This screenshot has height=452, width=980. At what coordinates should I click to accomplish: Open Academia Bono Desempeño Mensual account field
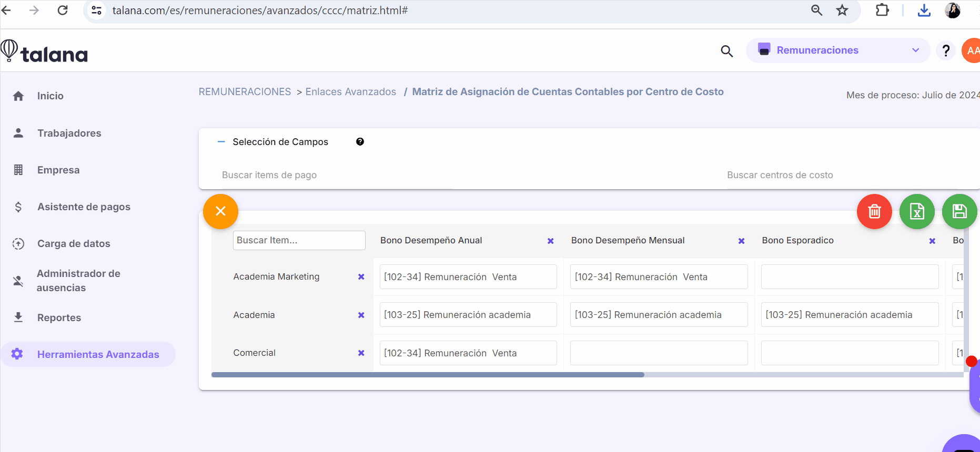pos(659,315)
